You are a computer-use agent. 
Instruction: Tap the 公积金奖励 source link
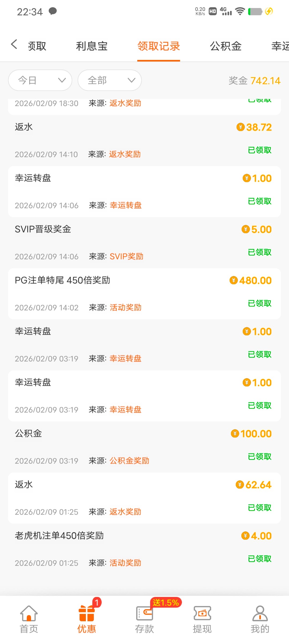[x=130, y=461]
